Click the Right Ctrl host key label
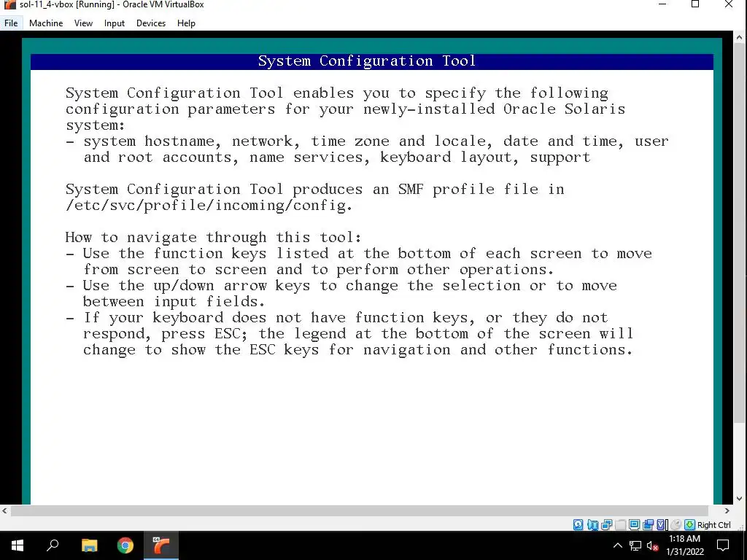 (x=713, y=525)
